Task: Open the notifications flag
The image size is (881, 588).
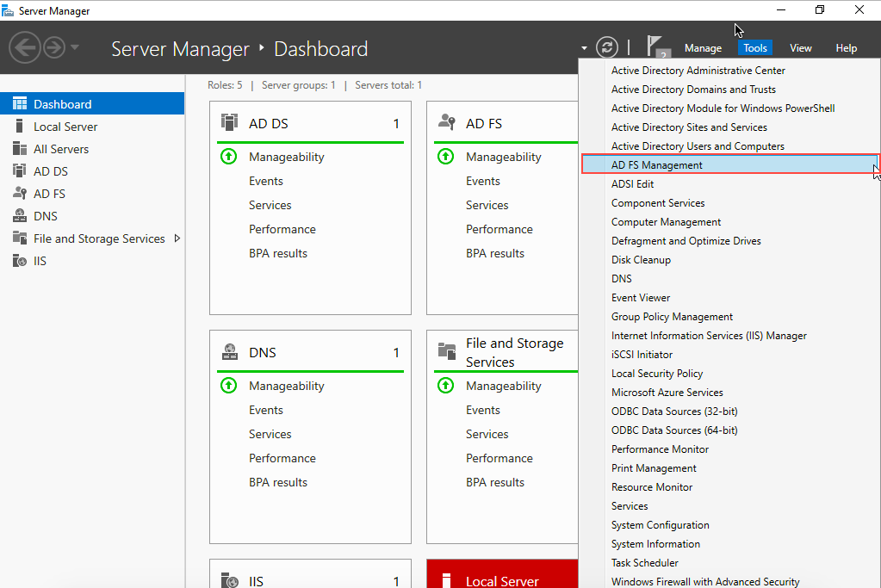Action: (x=657, y=46)
